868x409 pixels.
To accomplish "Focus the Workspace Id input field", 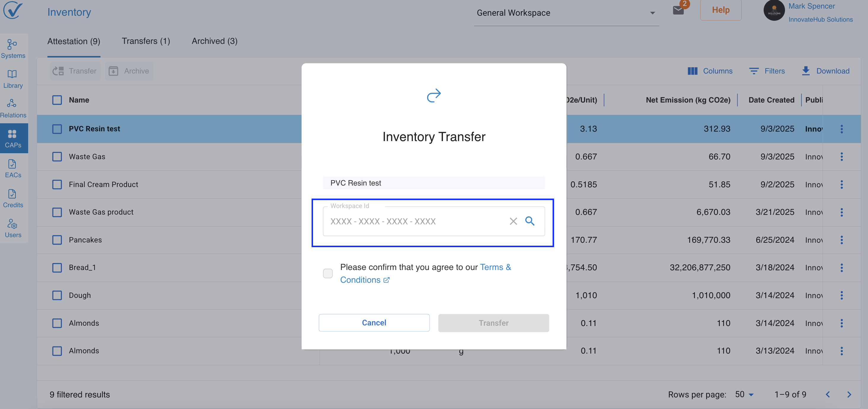I will pos(414,221).
